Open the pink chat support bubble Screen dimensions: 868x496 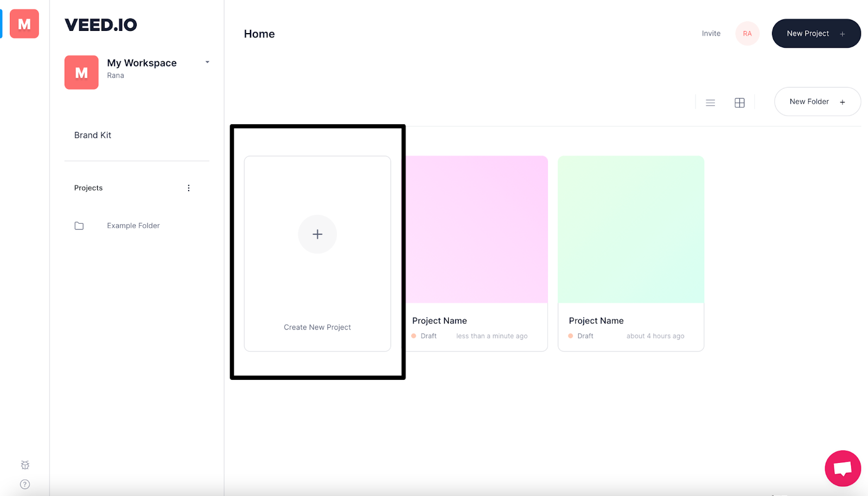(843, 468)
